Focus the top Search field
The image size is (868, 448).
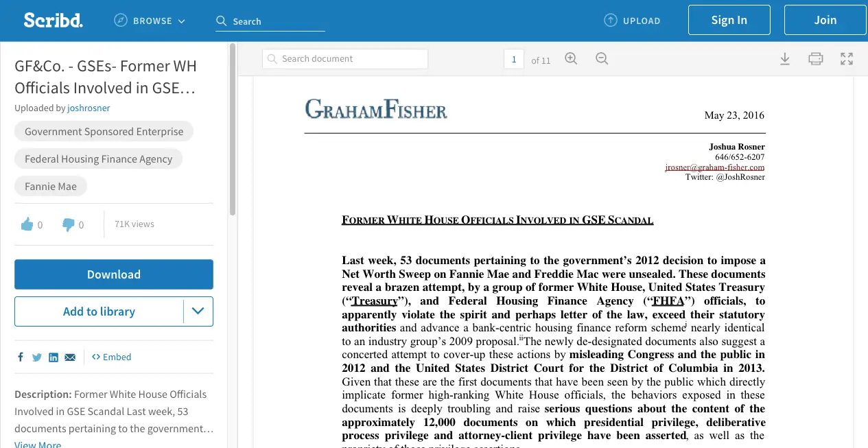270,21
